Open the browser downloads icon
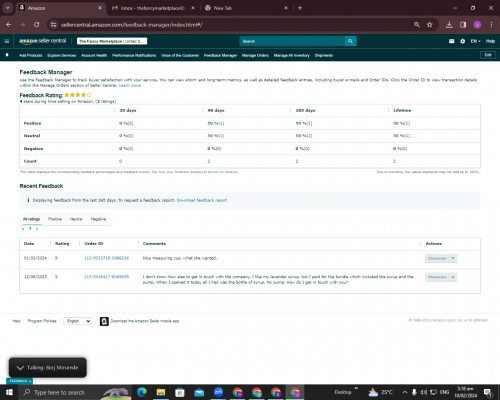 click(x=449, y=25)
